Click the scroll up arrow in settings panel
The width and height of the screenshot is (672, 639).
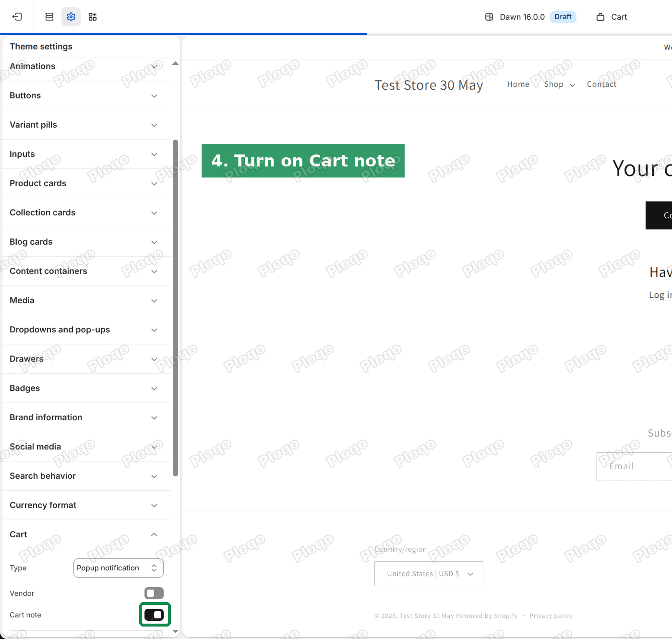point(175,63)
